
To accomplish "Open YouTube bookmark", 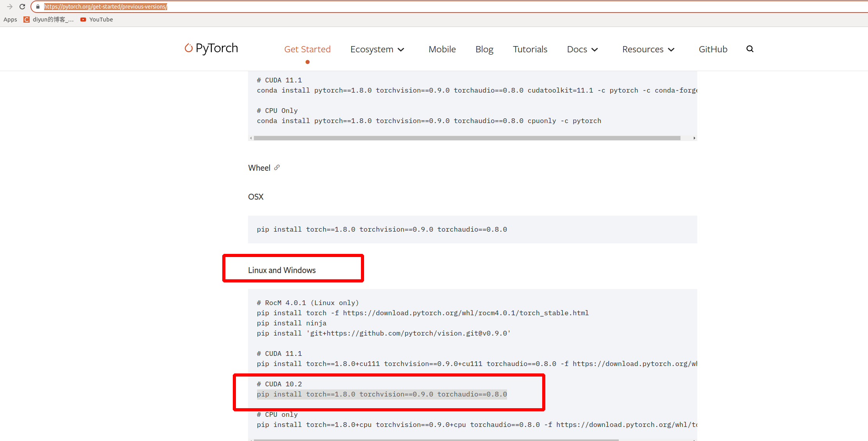I will tap(96, 20).
